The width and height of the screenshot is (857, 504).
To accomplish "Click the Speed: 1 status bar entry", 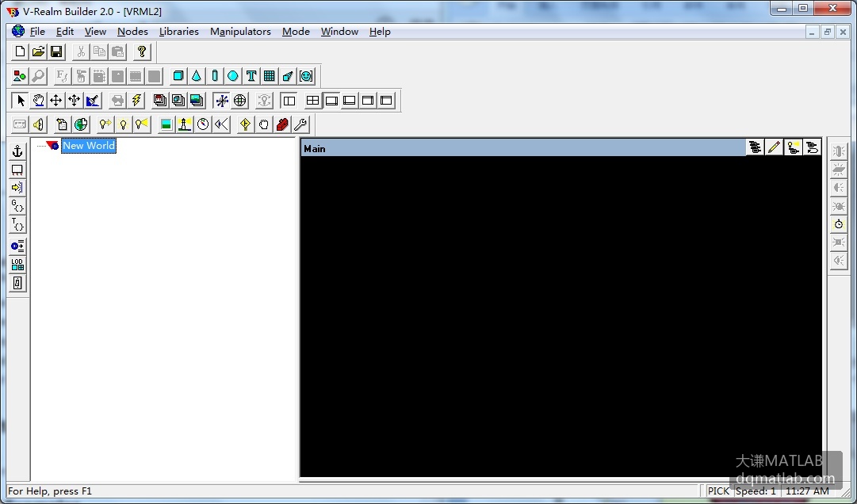I will 756,491.
